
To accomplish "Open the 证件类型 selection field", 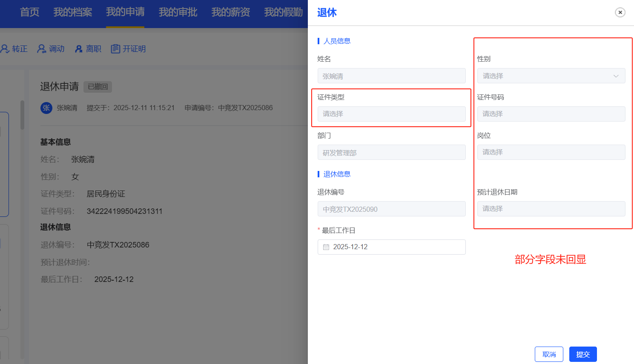I will tap(391, 114).
